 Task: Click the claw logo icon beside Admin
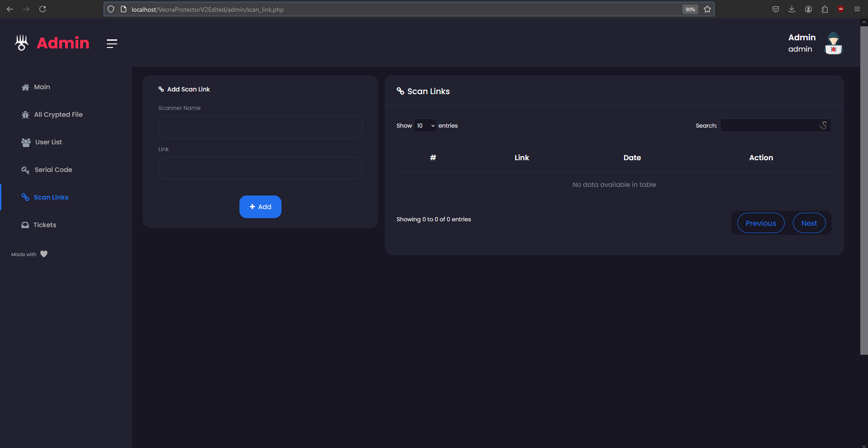(21, 43)
